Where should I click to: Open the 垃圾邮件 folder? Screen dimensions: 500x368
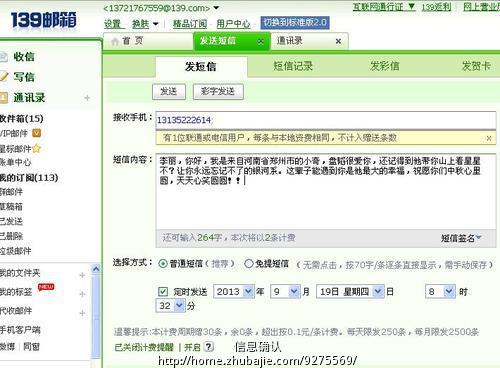(x=15, y=251)
